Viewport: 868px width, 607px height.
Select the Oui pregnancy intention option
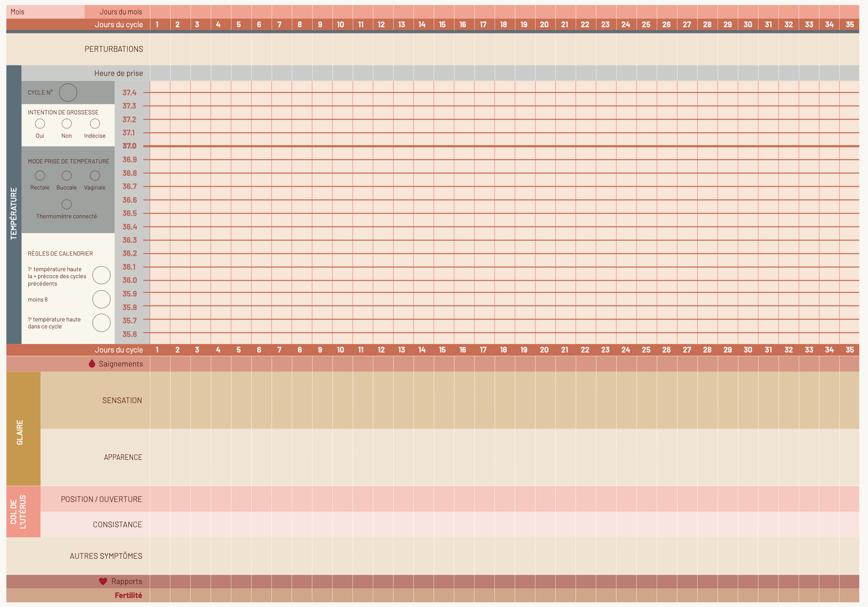(x=40, y=124)
